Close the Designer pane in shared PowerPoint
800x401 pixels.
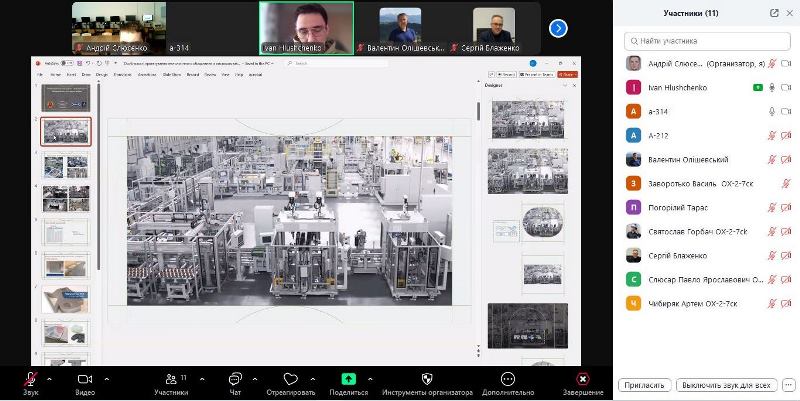pos(574,85)
